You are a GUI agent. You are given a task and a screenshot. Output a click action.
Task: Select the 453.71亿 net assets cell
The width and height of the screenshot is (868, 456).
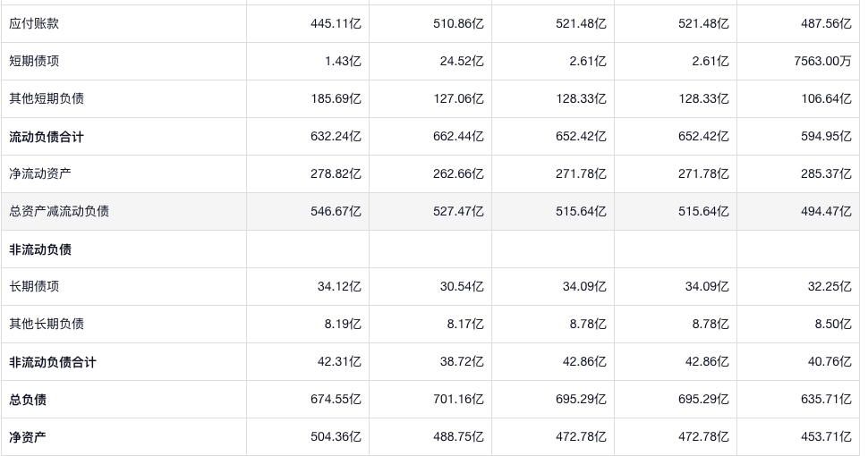[826, 437]
